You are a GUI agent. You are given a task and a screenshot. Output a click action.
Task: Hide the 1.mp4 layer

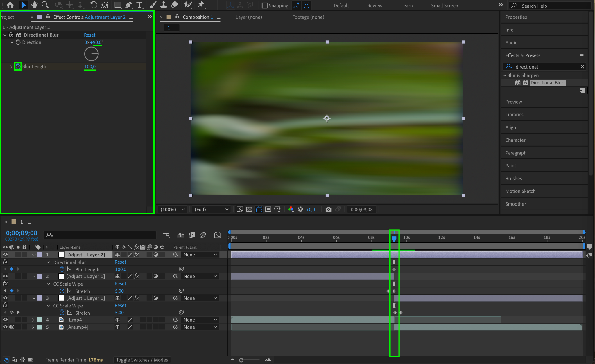5,320
